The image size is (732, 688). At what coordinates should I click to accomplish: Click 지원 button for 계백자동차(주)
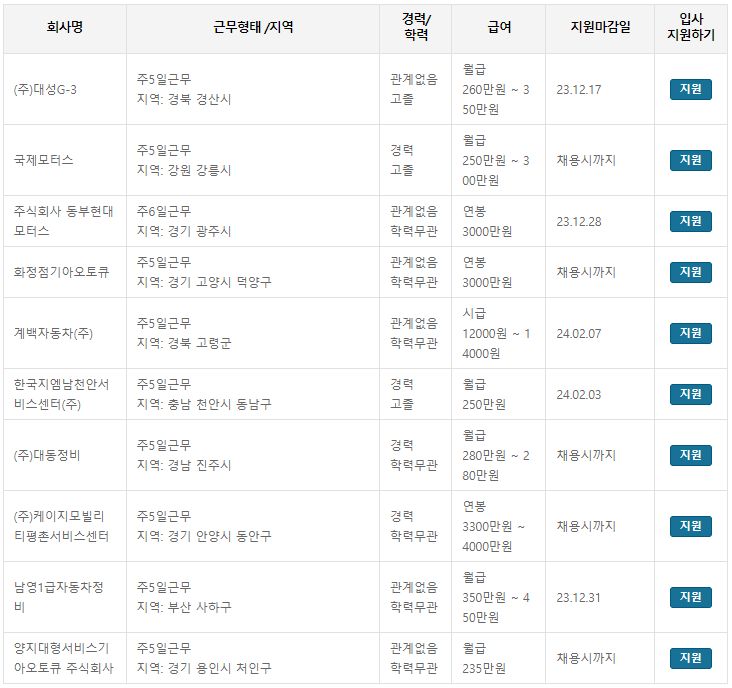(690, 333)
